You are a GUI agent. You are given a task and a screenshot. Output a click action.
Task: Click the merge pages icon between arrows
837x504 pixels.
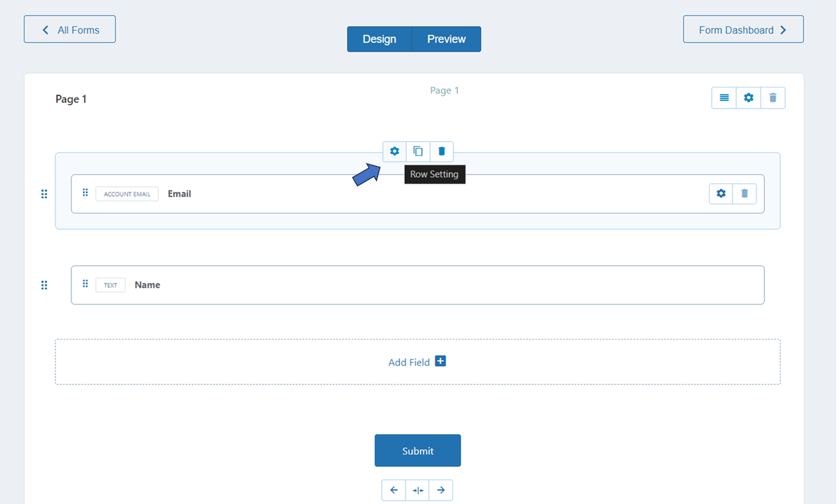(417, 490)
